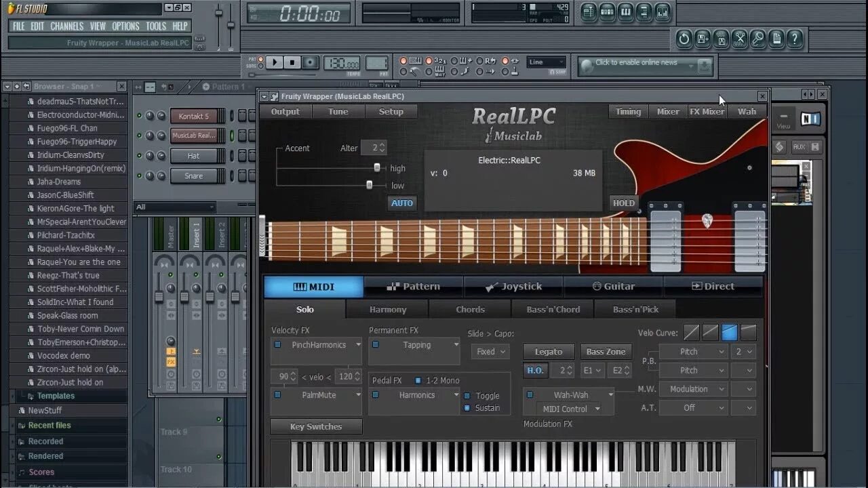Select the Sustain pedal mode option
This screenshot has width=868, height=488.
coord(467,408)
